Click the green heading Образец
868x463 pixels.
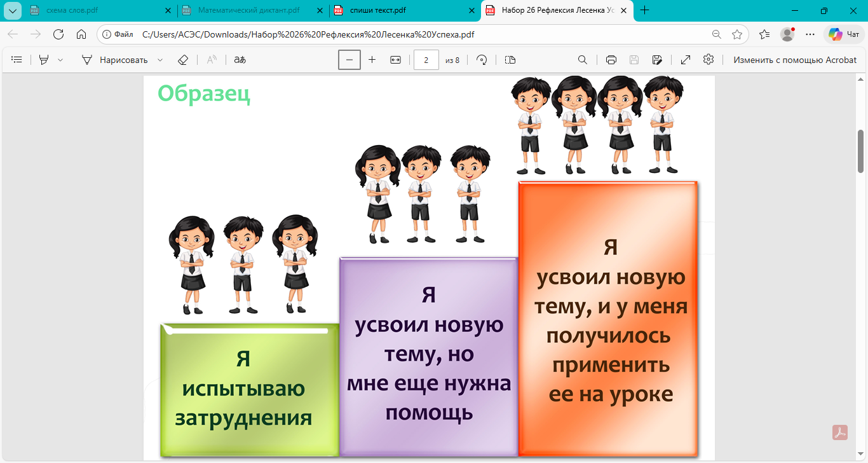pyautogui.click(x=204, y=94)
